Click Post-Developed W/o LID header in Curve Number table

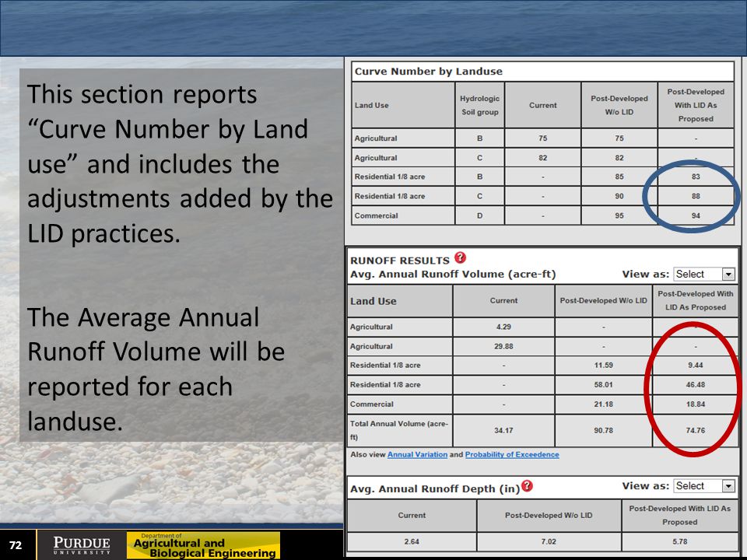(x=619, y=105)
